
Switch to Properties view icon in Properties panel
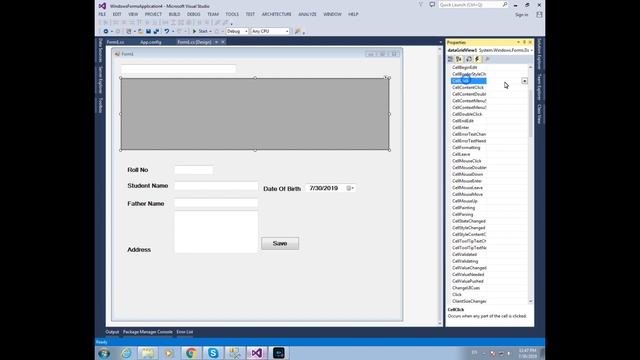pyautogui.click(x=469, y=59)
